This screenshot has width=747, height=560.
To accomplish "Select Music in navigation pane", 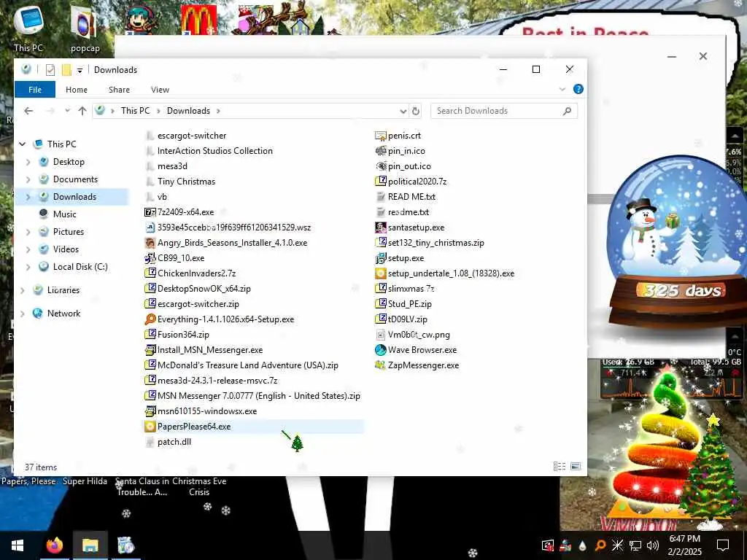I will point(64,214).
